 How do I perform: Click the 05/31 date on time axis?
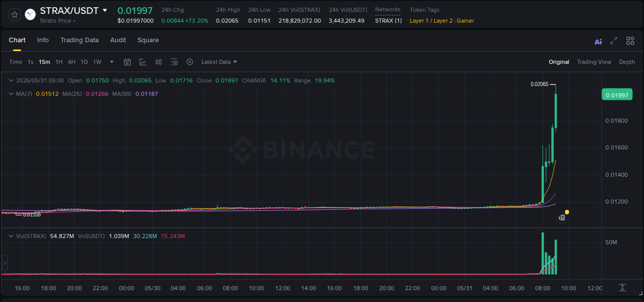click(x=464, y=288)
